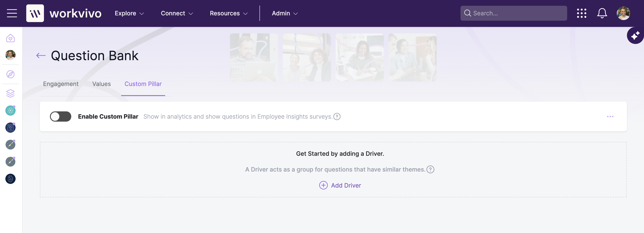Open the teal atom heart space
644x233 pixels.
(x=10, y=111)
